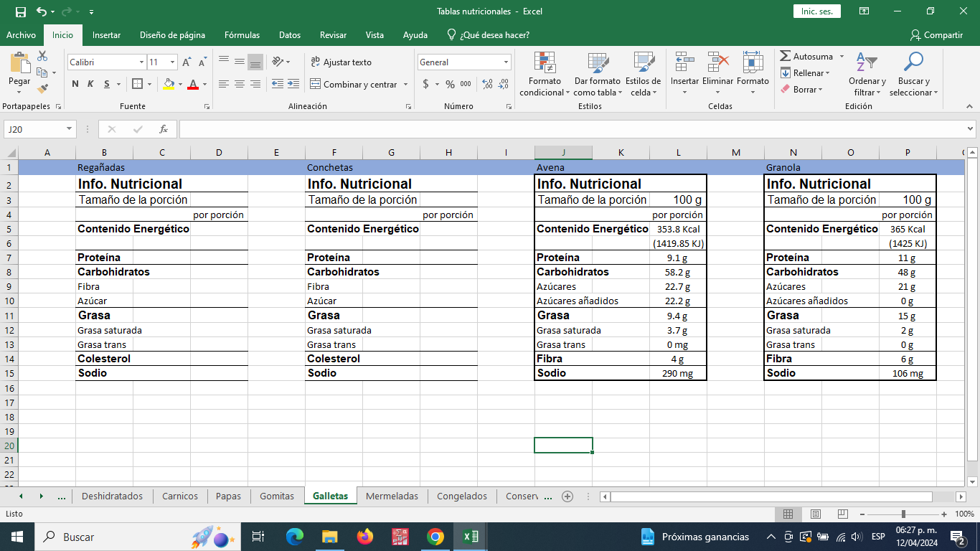Open the font name Calibri dropdown
Screen dimensions: 980x551
pos(141,62)
